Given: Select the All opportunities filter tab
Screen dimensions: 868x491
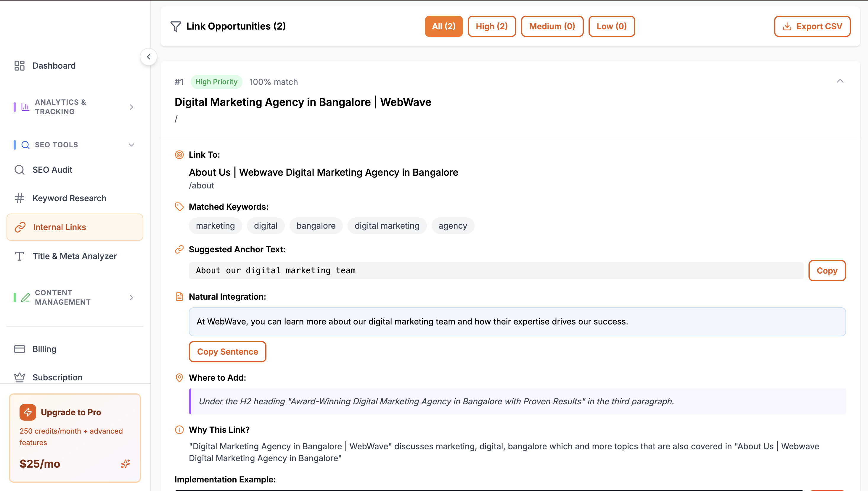Looking at the screenshot, I should [x=443, y=26].
